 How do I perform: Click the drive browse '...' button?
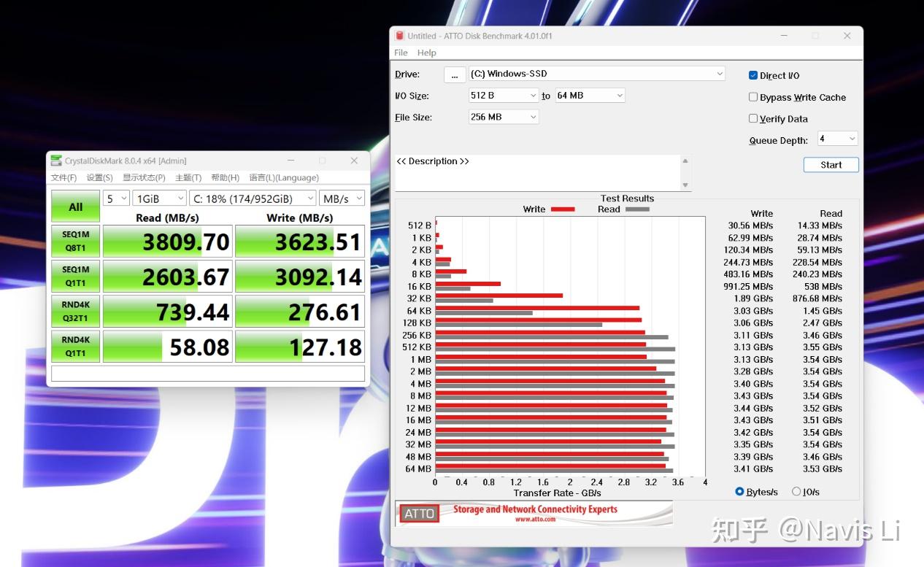coord(454,74)
